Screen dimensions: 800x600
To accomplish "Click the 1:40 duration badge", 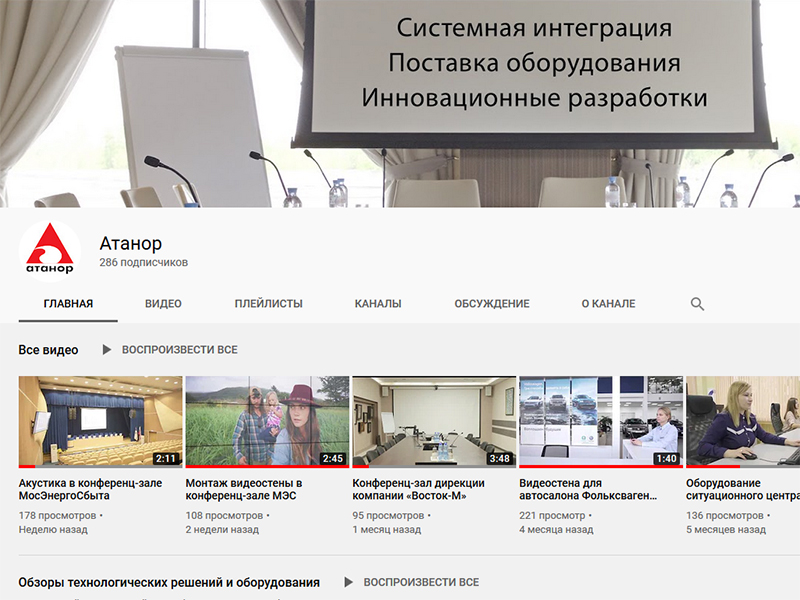I will click(x=666, y=458).
